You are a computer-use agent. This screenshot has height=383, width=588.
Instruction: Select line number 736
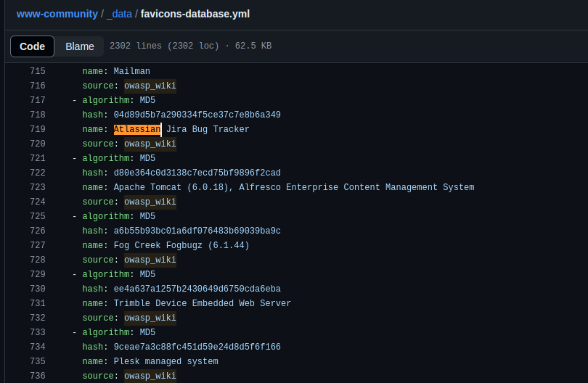[38, 376]
